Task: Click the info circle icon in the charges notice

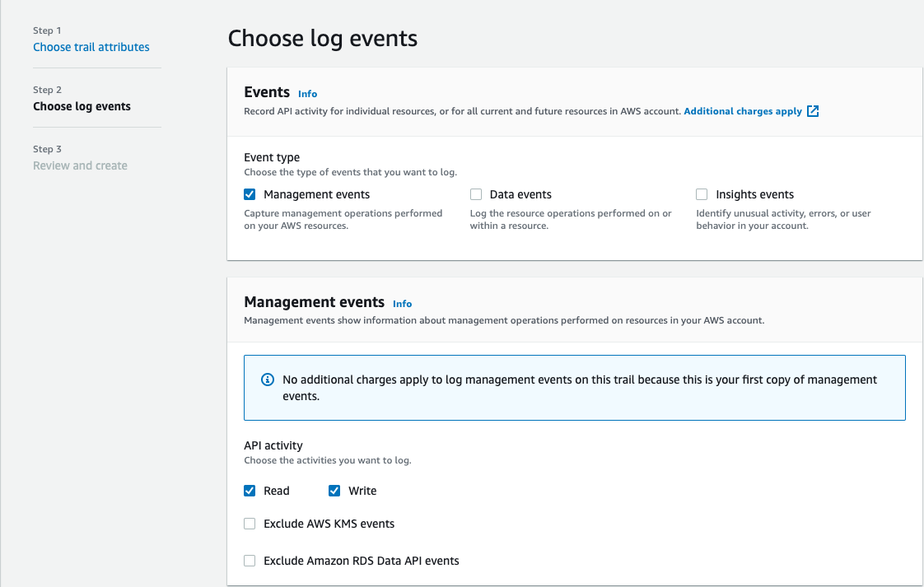Action: (x=267, y=380)
